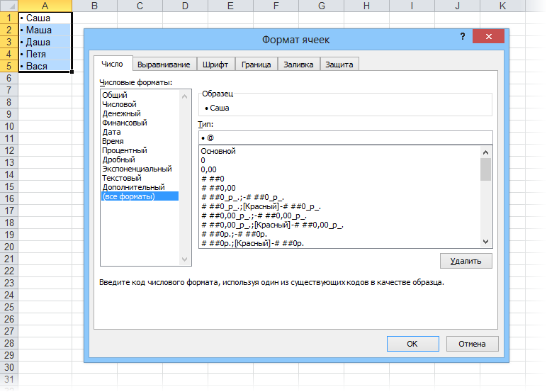Screen dimensions: 547x392
Task: Select the Число tab
Action: [x=113, y=64]
